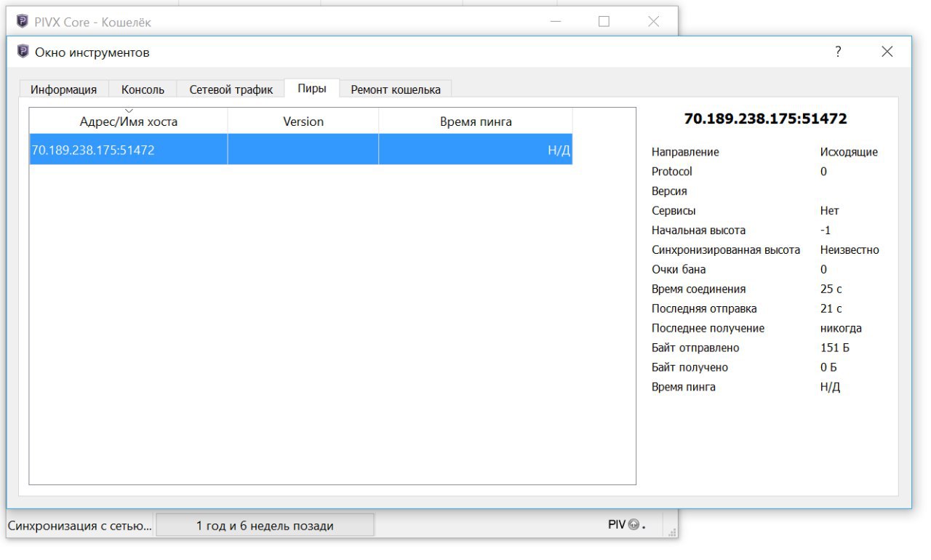The image size is (931, 560).
Task: Click Синхронизация с сетью status text
Action: 80,525
